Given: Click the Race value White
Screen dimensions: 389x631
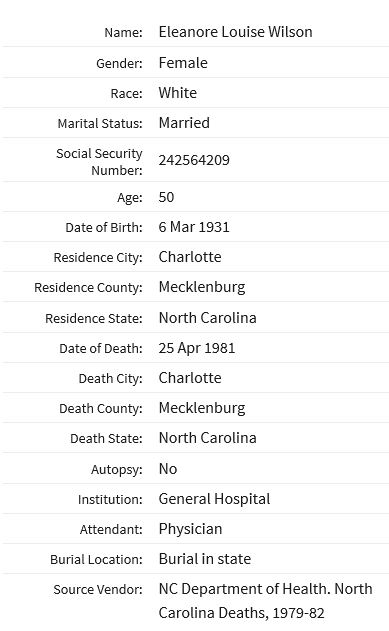Looking at the screenshot, I should [178, 93].
